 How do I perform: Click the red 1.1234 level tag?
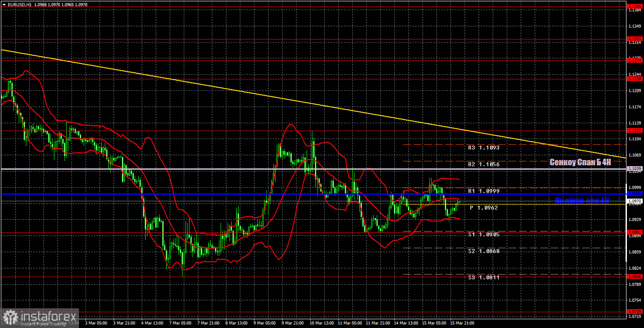(635, 79)
